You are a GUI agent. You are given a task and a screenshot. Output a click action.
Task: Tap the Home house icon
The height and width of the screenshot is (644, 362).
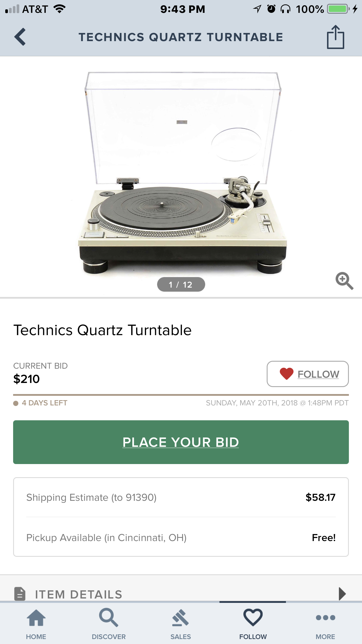pos(36,618)
